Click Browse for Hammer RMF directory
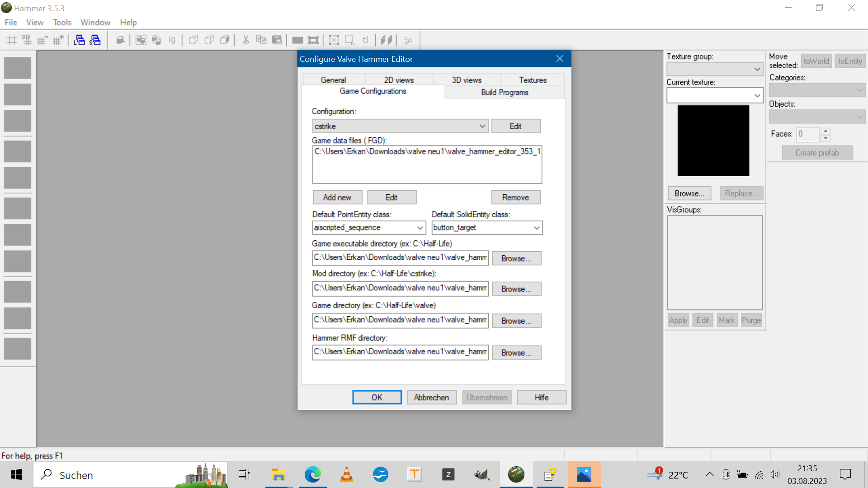868x488 pixels. [516, 353]
